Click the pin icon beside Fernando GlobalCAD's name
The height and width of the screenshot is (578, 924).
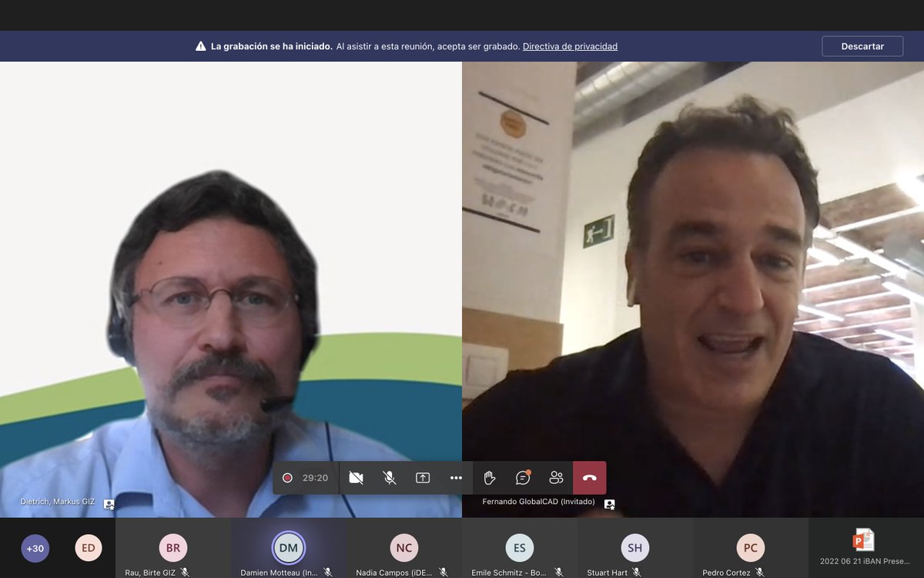[x=608, y=504]
